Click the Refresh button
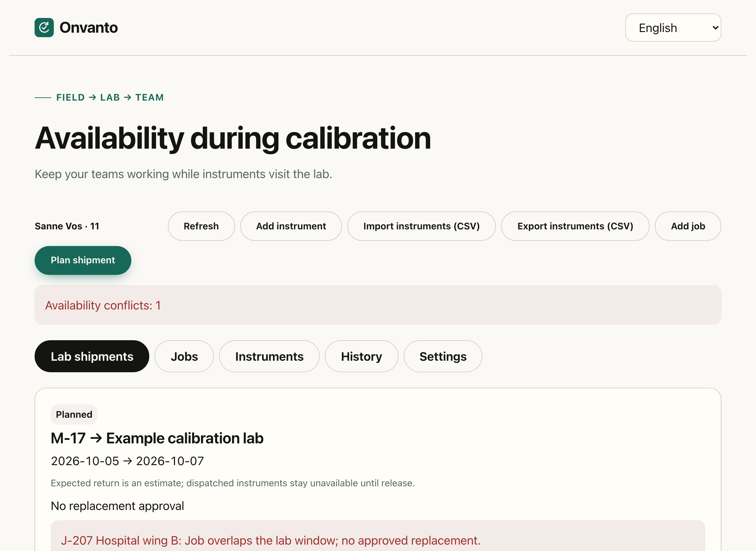The width and height of the screenshot is (756, 551). click(201, 226)
